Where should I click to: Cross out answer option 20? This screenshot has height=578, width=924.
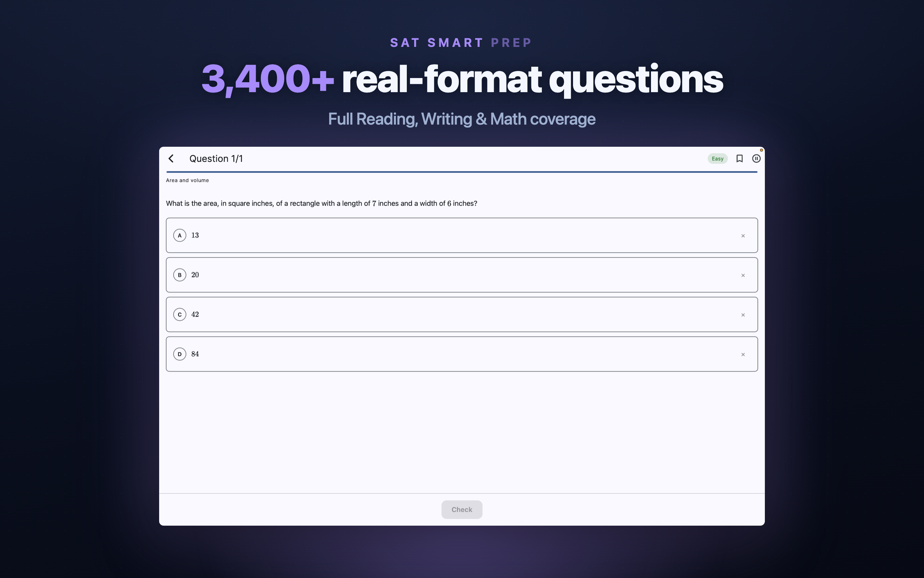(743, 275)
